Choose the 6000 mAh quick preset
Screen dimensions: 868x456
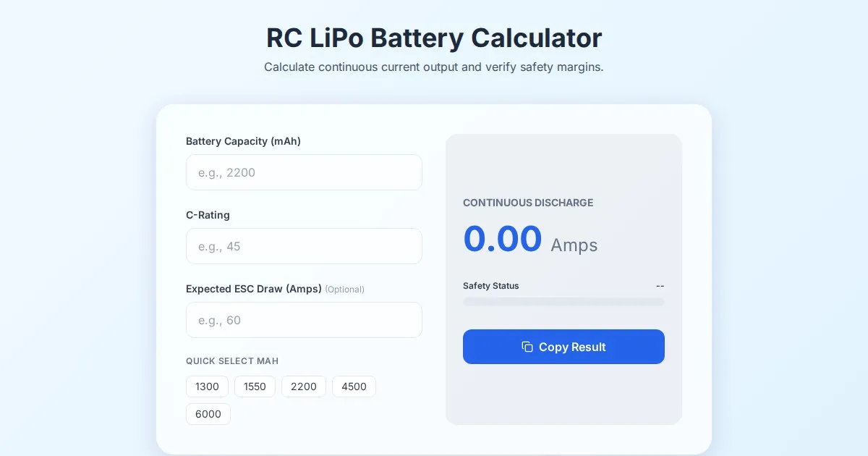[x=208, y=414]
